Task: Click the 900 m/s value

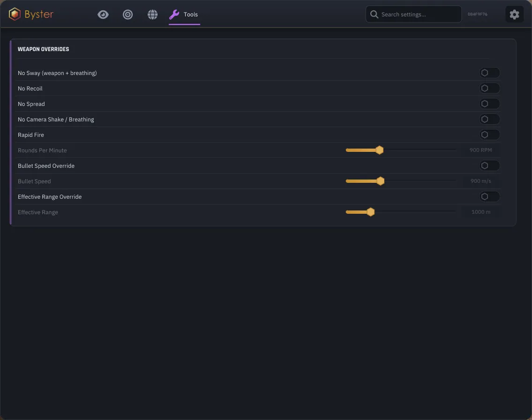Action: coord(480,181)
